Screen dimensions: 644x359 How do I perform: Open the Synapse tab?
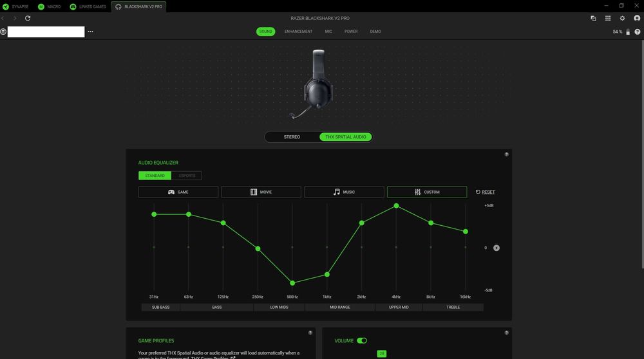pyautogui.click(x=15, y=6)
